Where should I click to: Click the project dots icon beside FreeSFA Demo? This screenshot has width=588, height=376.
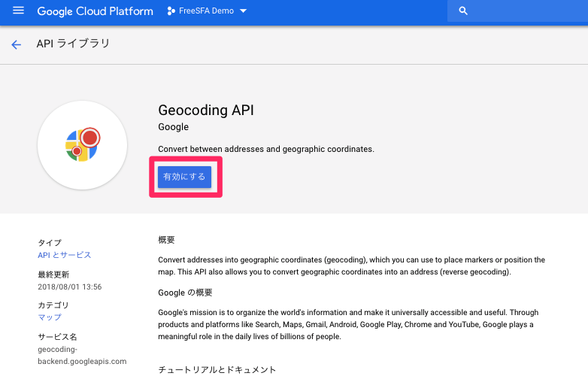click(171, 11)
